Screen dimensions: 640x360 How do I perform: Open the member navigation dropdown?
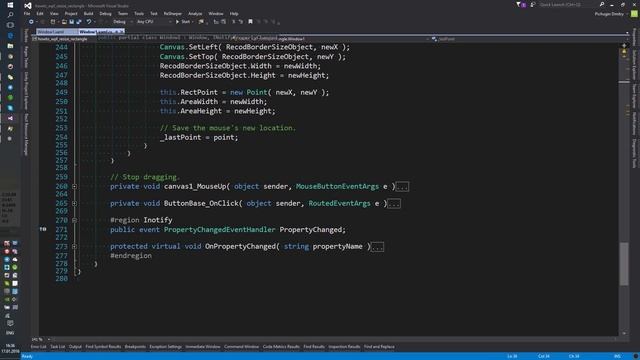(527, 39)
